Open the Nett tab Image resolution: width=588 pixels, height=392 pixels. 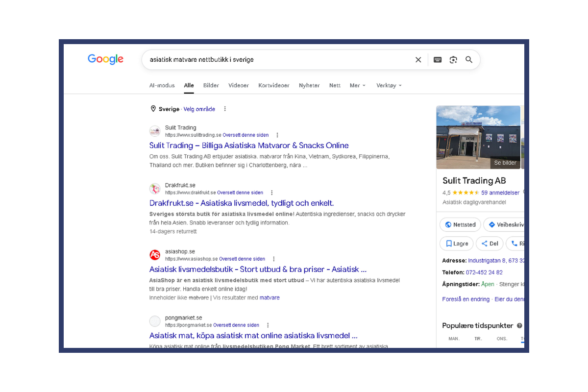pyautogui.click(x=335, y=85)
